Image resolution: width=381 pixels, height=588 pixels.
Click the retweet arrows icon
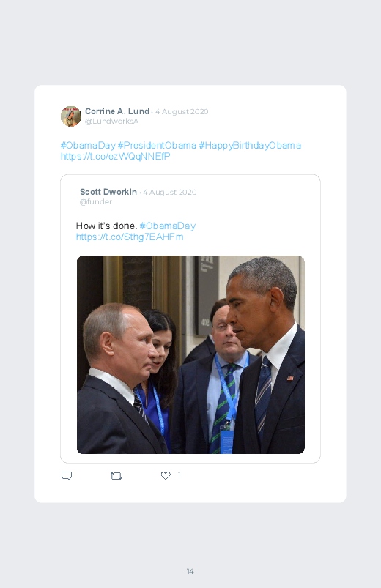(x=116, y=476)
